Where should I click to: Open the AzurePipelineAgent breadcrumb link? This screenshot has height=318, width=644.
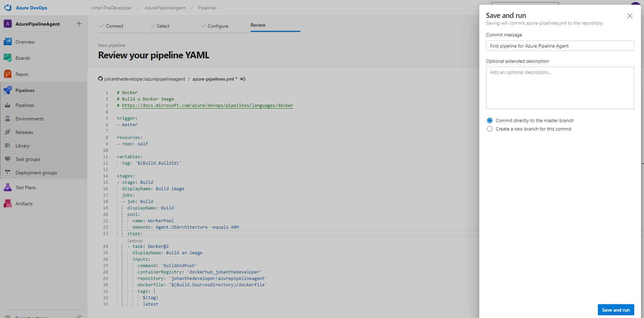click(165, 8)
